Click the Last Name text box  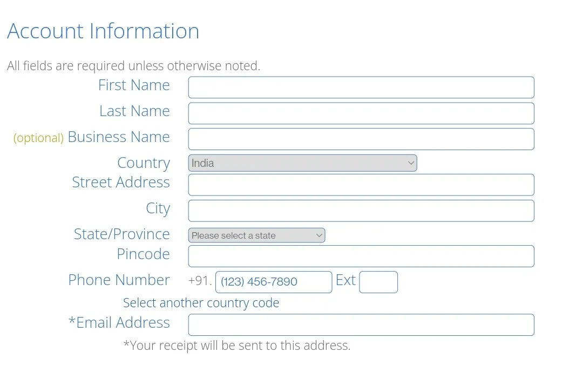[361, 113]
